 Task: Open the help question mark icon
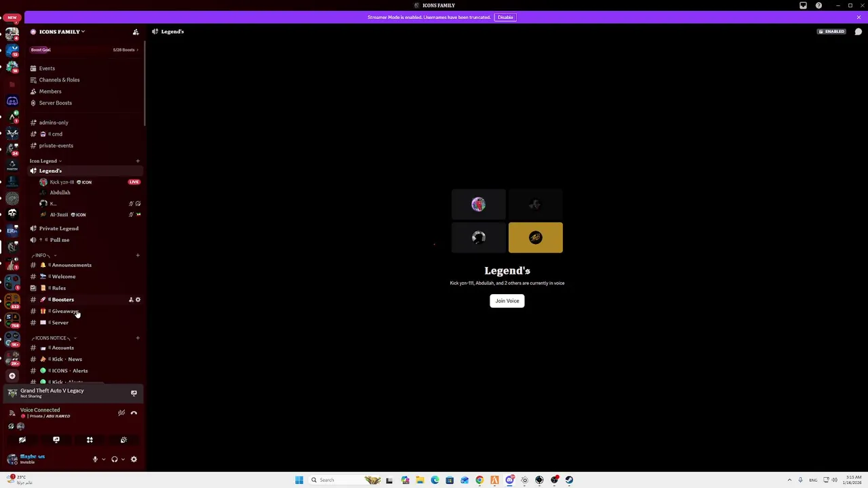pos(818,5)
